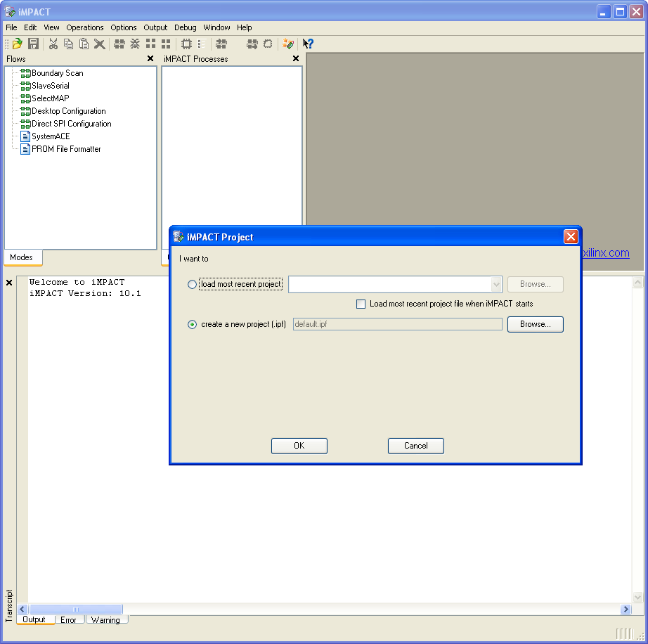Select SelectMAP in the Flows tree
This screenshot has width=648, height=644.
[51, 98]
